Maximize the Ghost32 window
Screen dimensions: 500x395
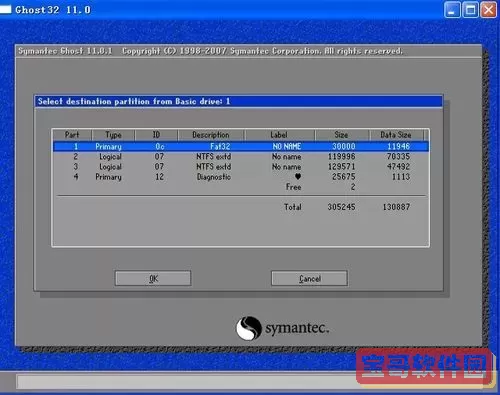click(x=471, y=10)
